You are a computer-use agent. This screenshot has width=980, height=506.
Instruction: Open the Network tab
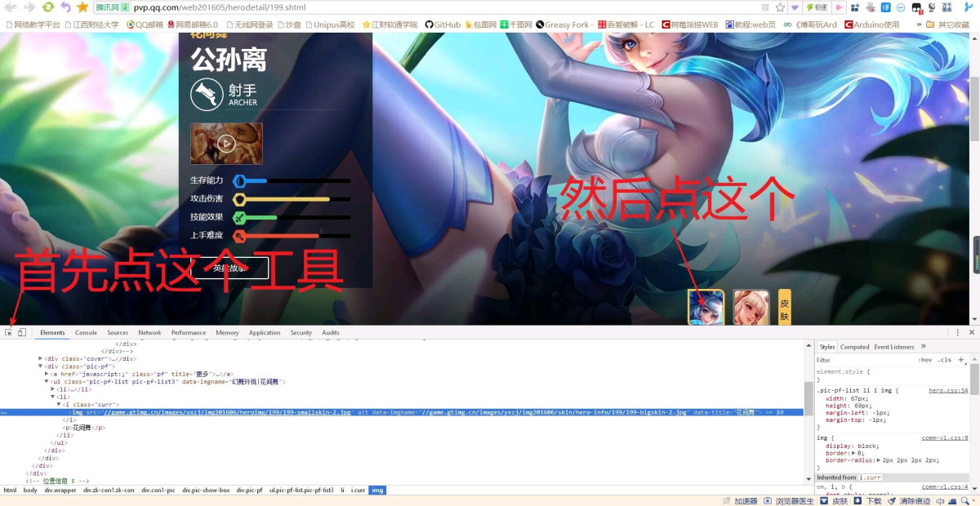tap(149, 333)
